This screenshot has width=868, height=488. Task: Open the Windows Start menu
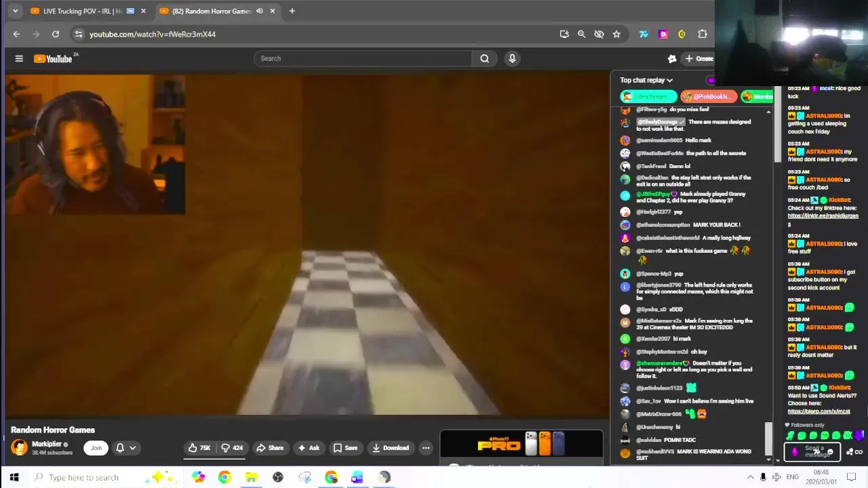pyautogui.click(x=14, y=477)
